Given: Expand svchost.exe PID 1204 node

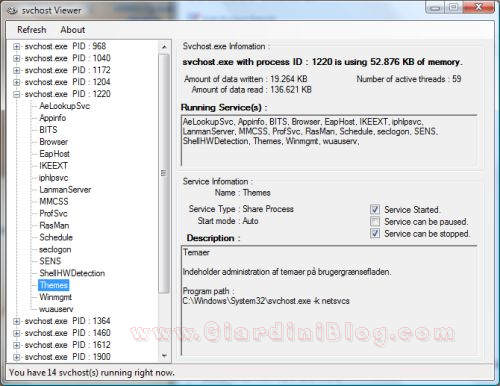Looking at the screenshot, I should (16, 82).
